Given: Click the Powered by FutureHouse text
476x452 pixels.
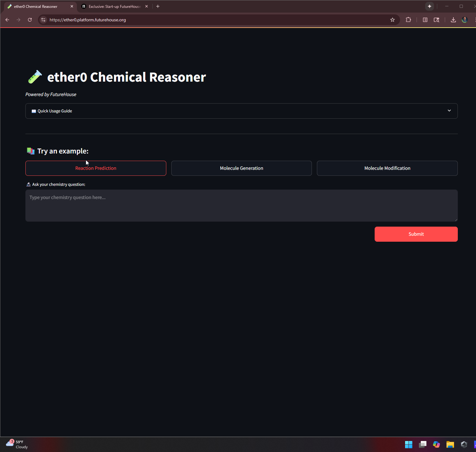Looking at the screenshot, I should pos(51,94).
